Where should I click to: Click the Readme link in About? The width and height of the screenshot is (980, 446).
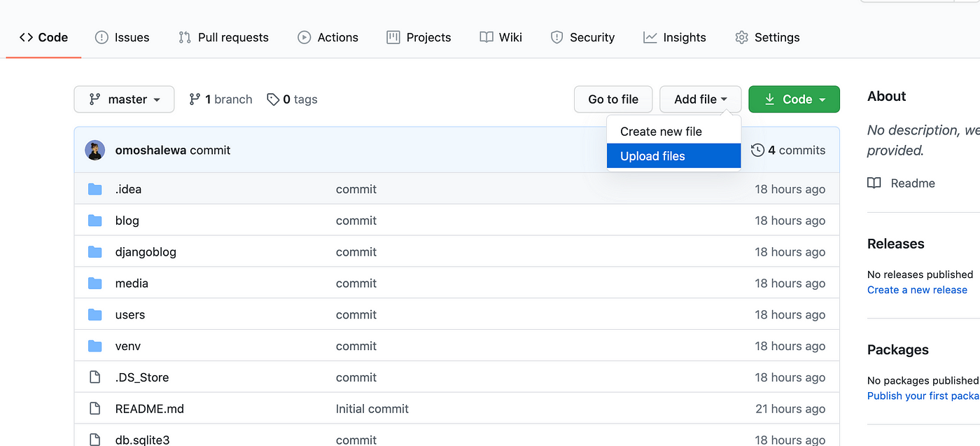pyautogui.click(x=913, y=183)
